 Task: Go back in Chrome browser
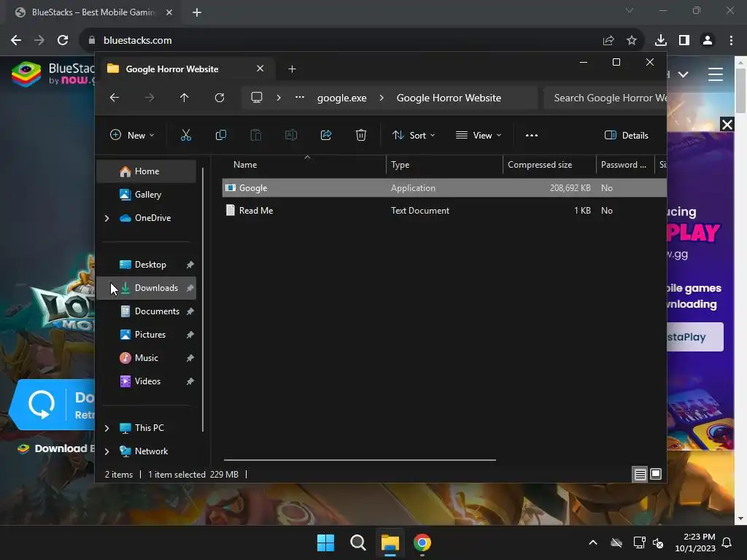click(16, 41)
